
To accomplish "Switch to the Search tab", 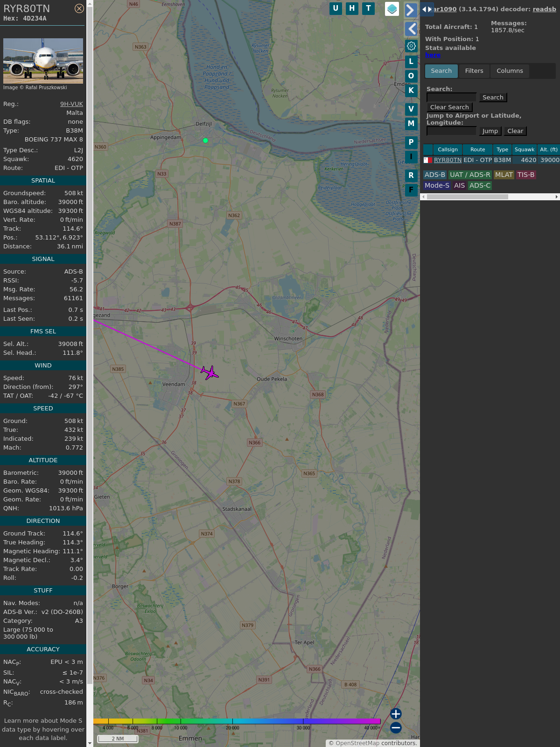I will click(x=441, y=71).
